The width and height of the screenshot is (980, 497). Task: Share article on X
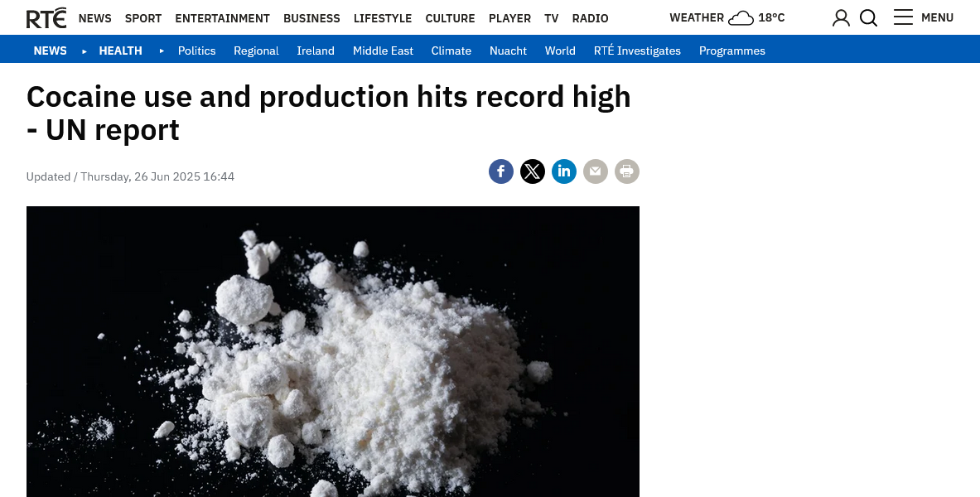[x=533, y=171]
